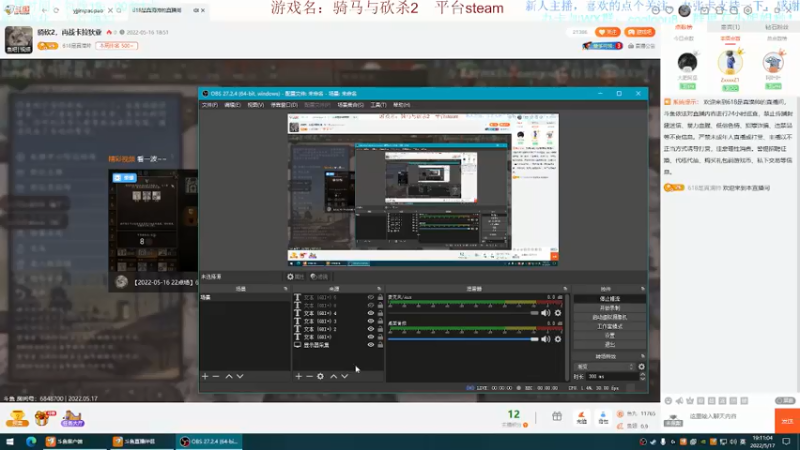Screen dimensions: 800x450
Task: Add a new source with the plus icon
Action: [x=298, y=377]
